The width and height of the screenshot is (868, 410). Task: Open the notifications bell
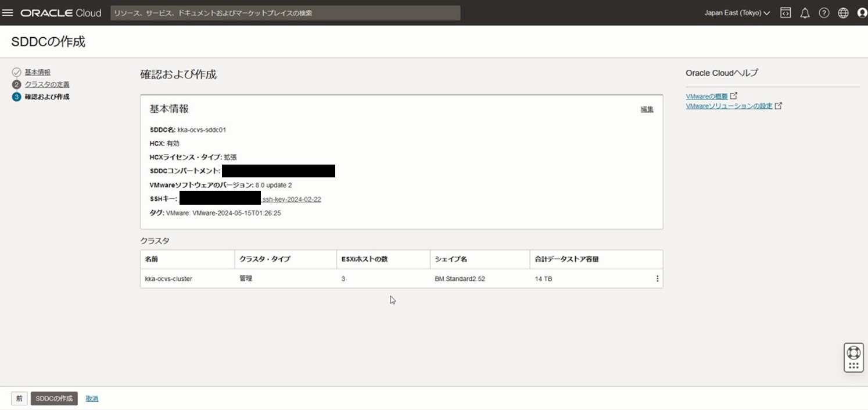point(805,13)
